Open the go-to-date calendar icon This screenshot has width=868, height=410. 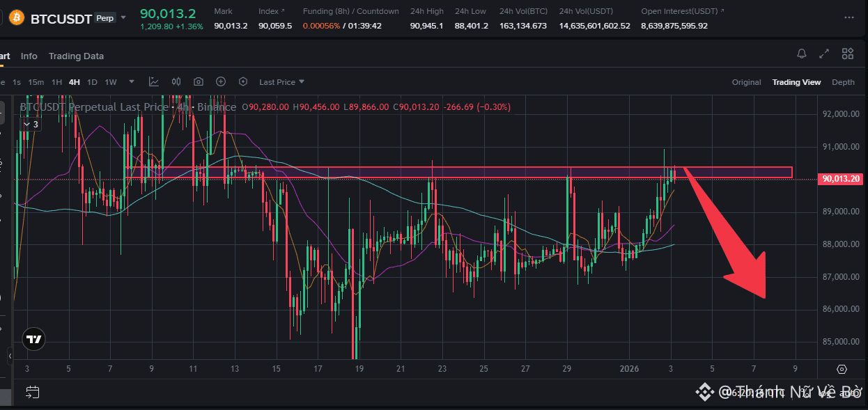point(32,393)
